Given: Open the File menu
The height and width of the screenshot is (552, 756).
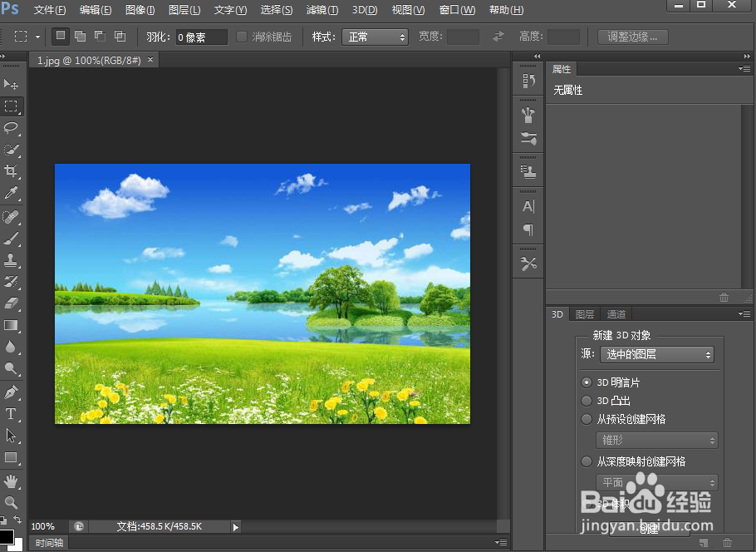Looking at the screenshot, I should point(50,10).
